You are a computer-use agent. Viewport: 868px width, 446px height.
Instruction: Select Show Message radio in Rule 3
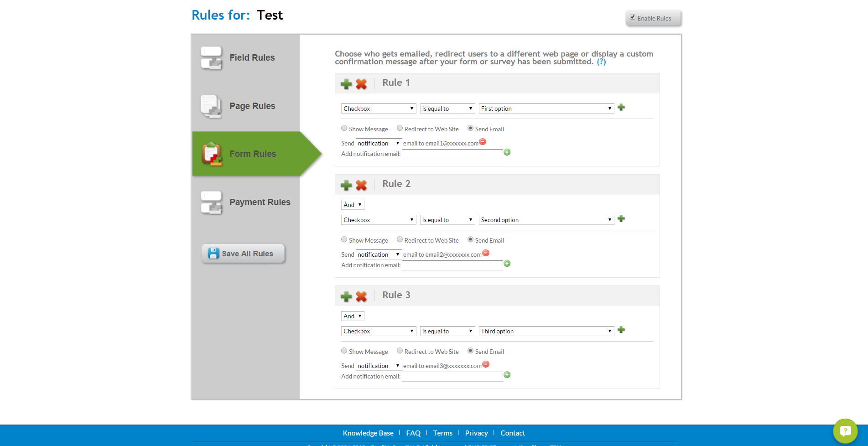(344, 351)
